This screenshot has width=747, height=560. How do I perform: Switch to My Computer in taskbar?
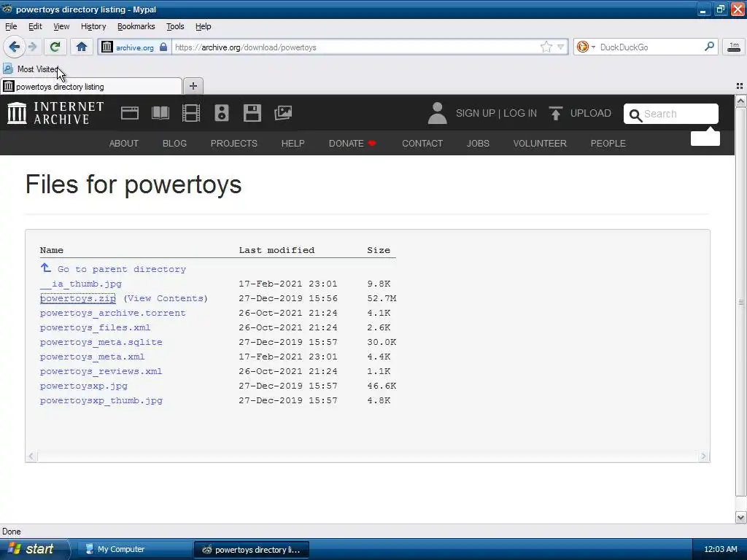tap(134, 550)
